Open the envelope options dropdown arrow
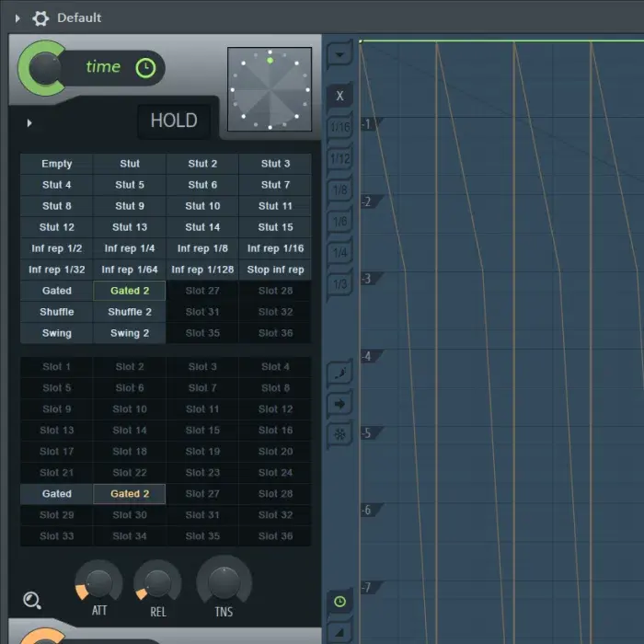644x644 pixels. [339, 54]
